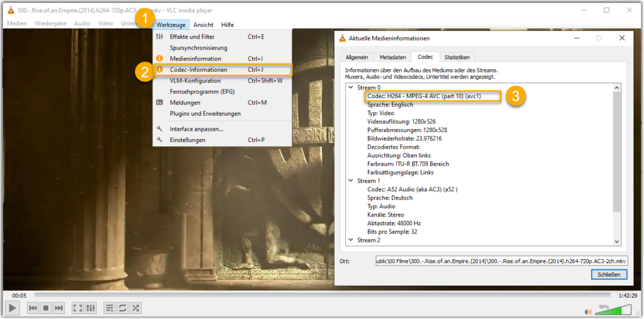Stop playback with the stop icon
The image size is (644, 319).
point(45,308)
